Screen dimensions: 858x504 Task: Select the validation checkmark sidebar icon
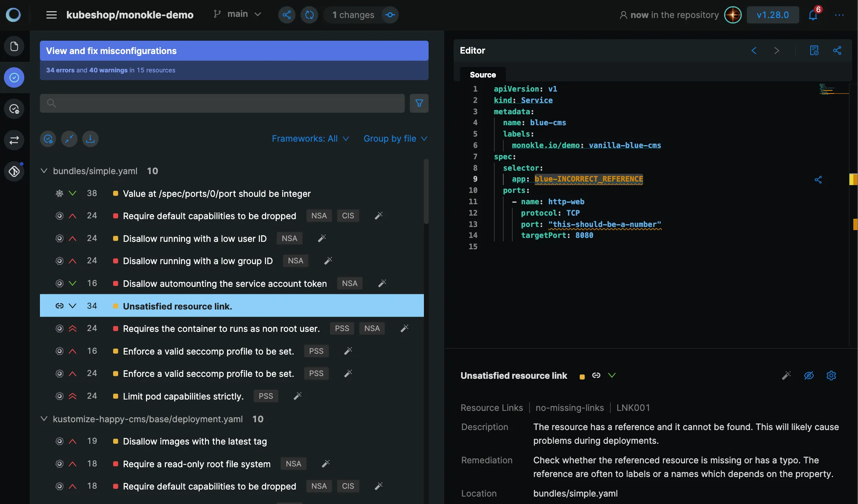coord(14,77)
